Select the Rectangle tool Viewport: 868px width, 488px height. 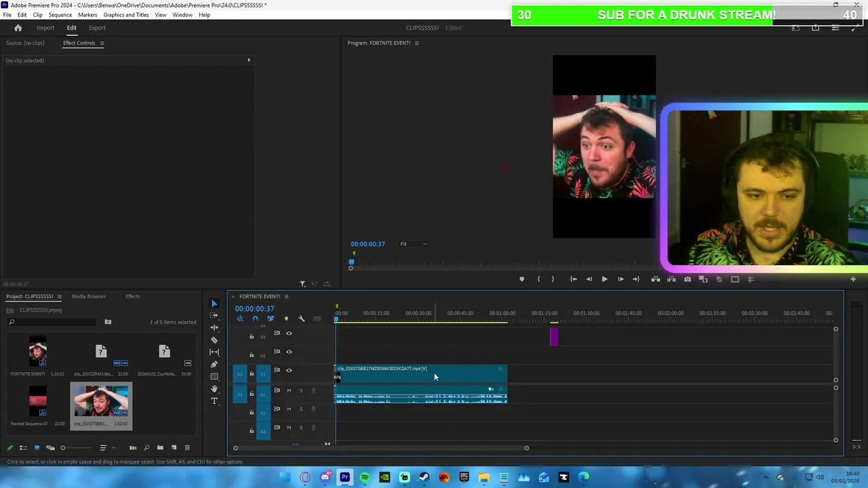point(214,376)
